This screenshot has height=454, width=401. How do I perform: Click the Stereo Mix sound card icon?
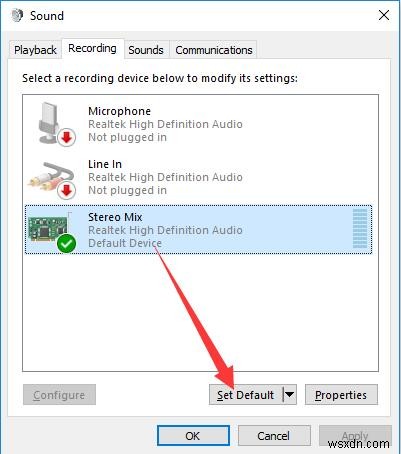pos(48,228)
